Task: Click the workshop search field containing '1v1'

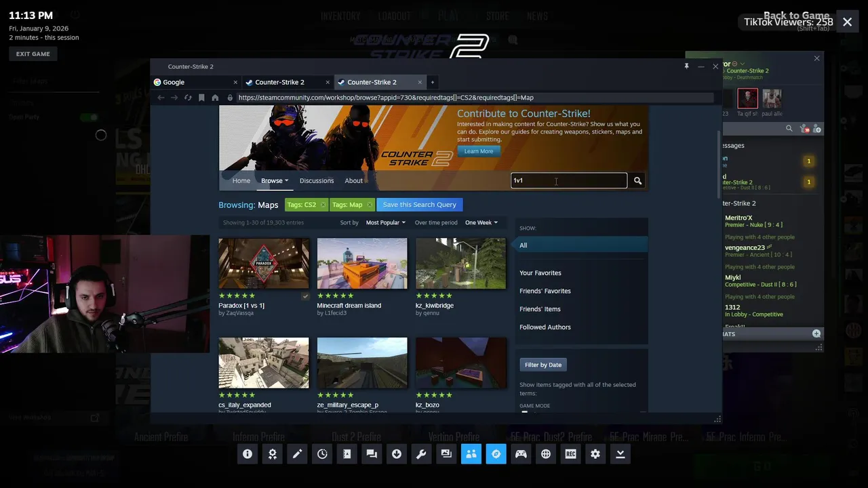Action: pyautogui.click(x=569, y=180)
